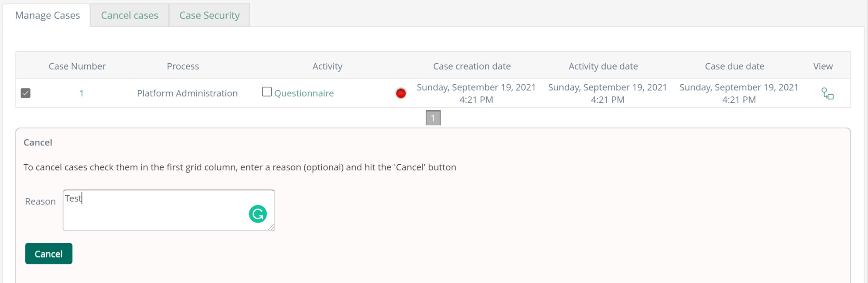
Task: Sort by the Case Number column header
Action: point(77,66)
